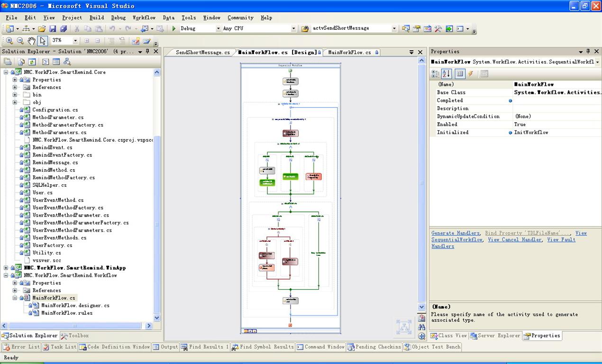Viewport: 602px width, 364px height.
Task: Click the Generate Handlers link
Action: click(x=456, y=233)
